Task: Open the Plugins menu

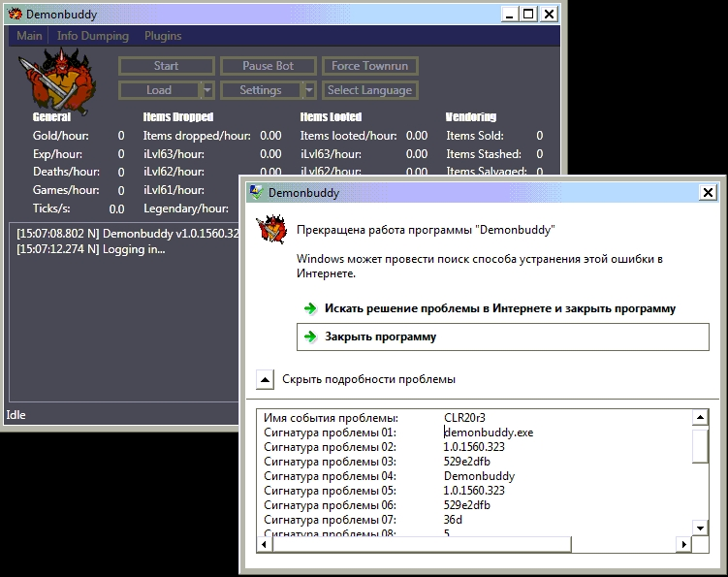Action: pyautogui.click(x=163, y=36)
